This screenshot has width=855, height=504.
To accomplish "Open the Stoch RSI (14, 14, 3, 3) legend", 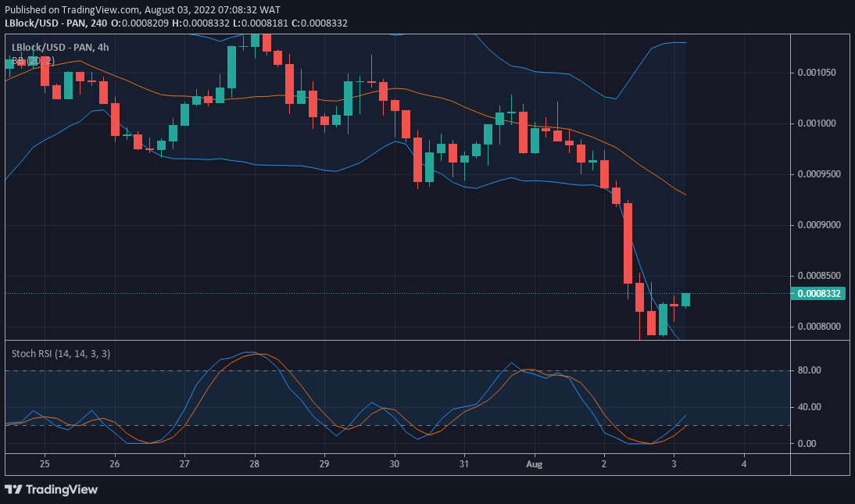I will 60,353.
